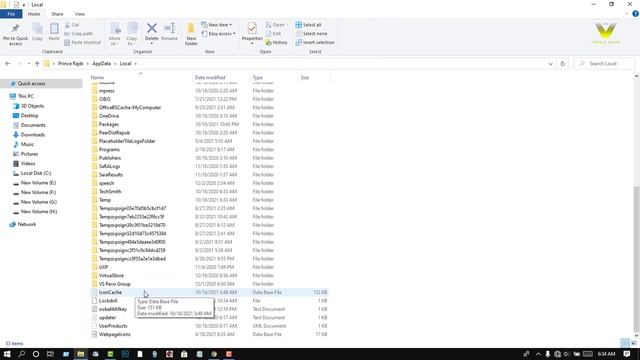Click the Rename icon in Organize group
Image resolution: width=640 pixels, height=360 pixels.
pyautogui.click(x=169, y=32)
